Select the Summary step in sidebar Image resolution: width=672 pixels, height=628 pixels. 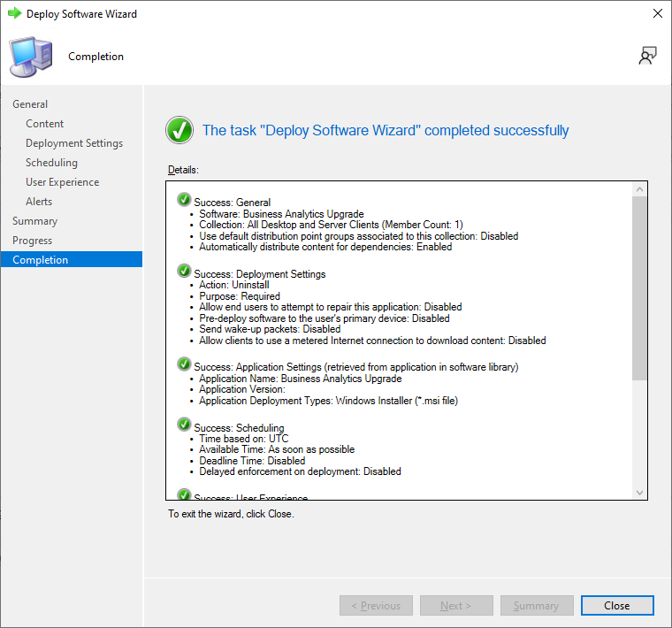[34, 221]
